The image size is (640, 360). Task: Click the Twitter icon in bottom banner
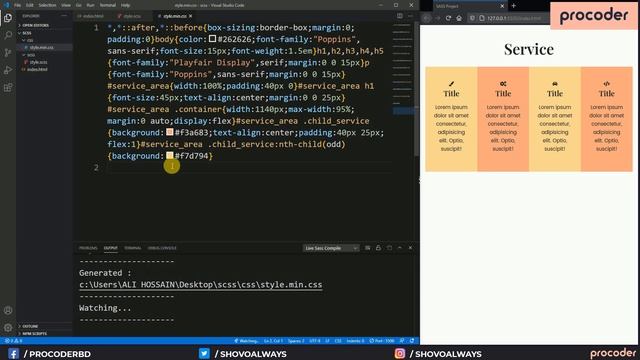tap(204, 353)
